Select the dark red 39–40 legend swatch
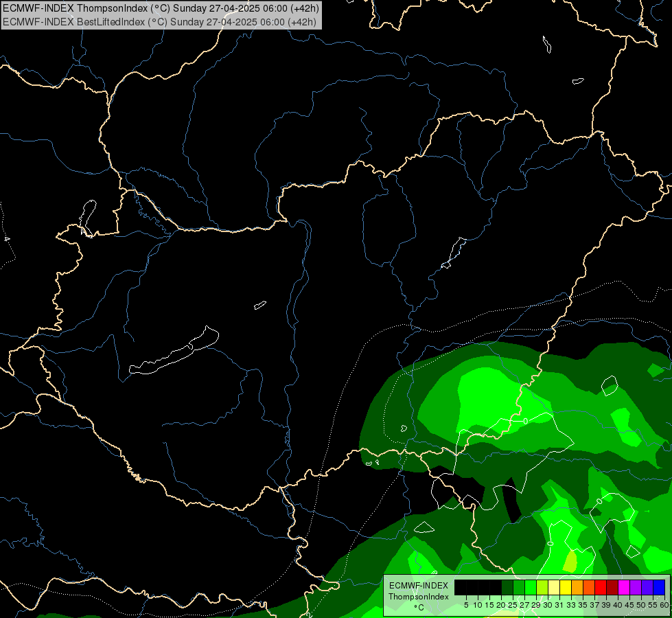672x618 pixels. click(612, 587)
